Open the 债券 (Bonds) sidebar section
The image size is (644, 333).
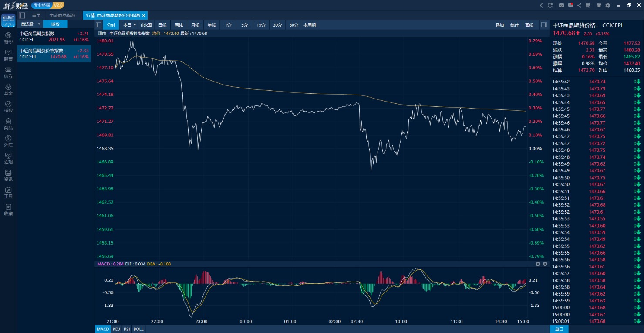8,72
